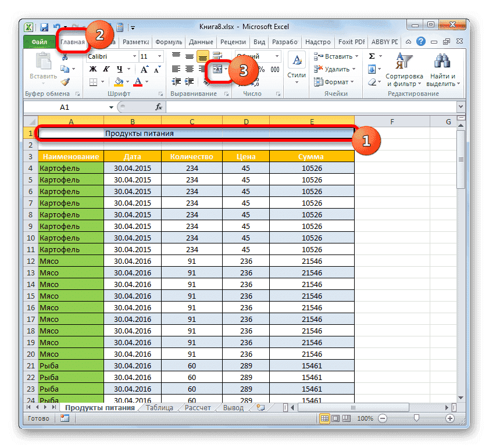Activate the Format Painter brush icon
This screenshot has height=448, width=489.
tap(65, 83)
